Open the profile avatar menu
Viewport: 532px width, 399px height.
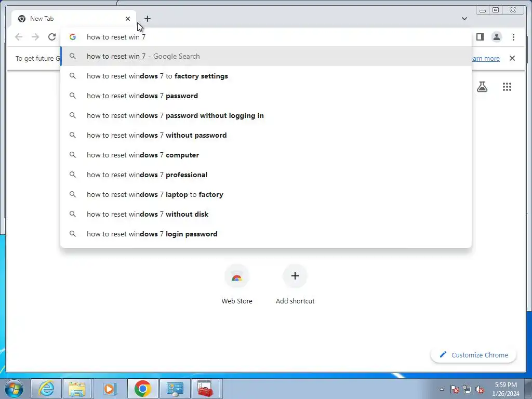496,37
